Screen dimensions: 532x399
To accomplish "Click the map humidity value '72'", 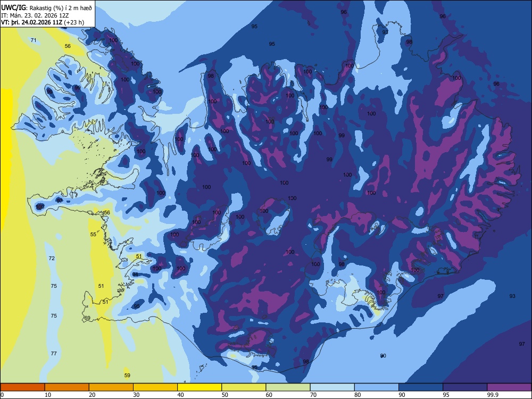I will coord(52,258).
